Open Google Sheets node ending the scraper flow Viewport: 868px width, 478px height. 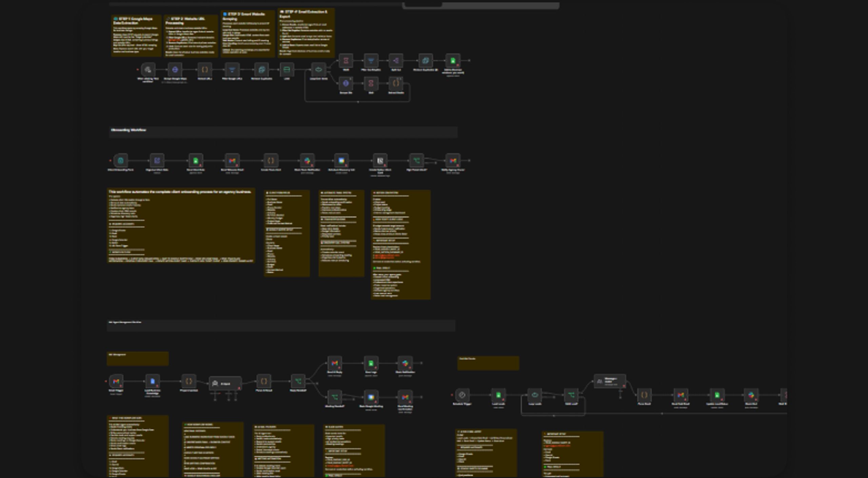[x=453, y=61]
